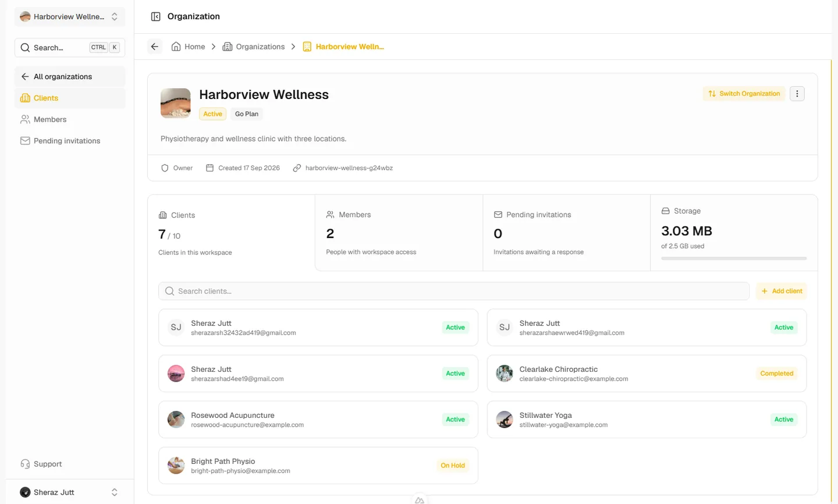
Task: Click the stillwater-yoga@example.com email
Action: point(563,425)
